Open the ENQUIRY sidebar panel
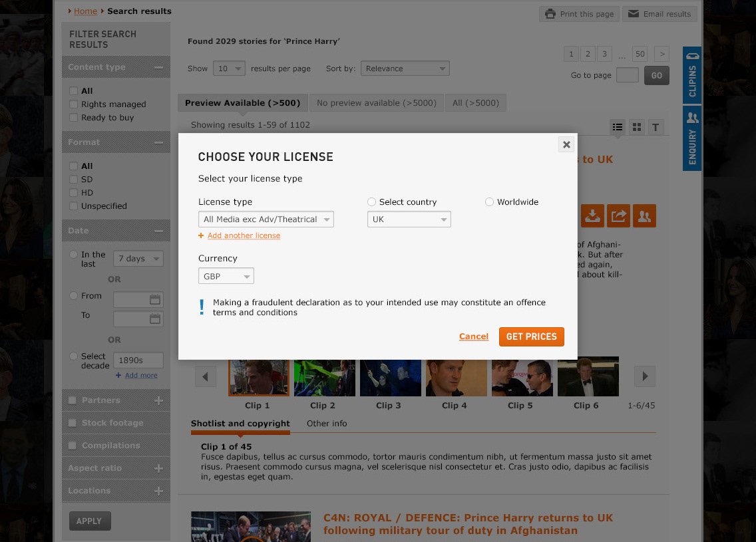The width and height of the screenshot is (756, 542). tap(691, 140)
